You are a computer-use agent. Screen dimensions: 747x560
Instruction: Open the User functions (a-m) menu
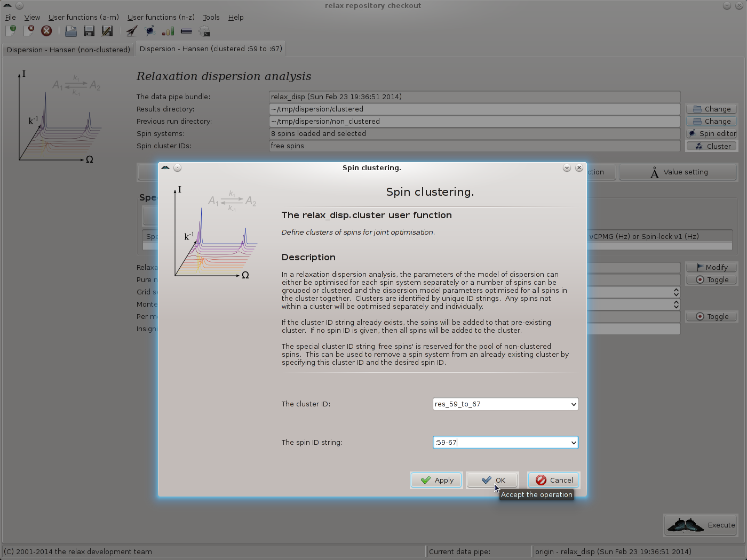pyautogui.click(x=83, y=17)
